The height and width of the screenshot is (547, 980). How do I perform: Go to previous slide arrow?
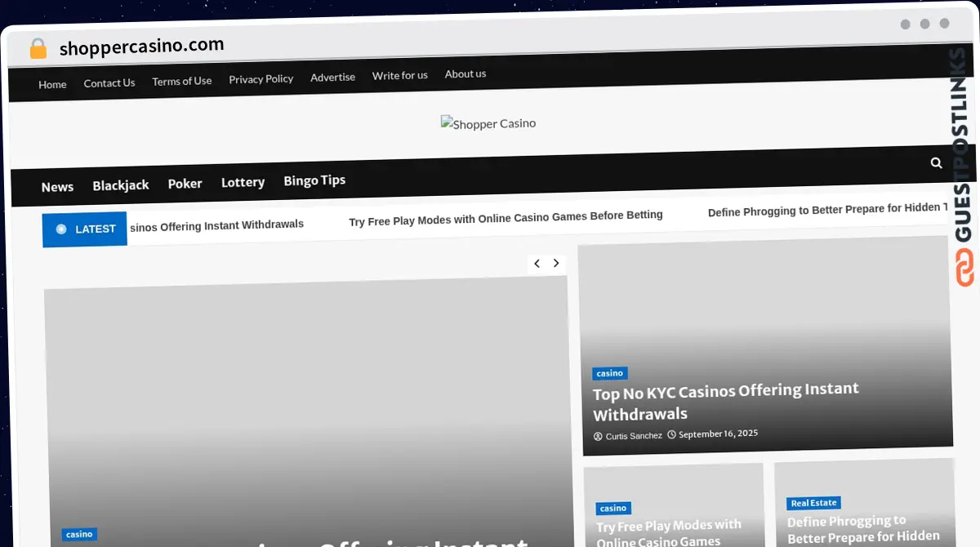point(537,263)
